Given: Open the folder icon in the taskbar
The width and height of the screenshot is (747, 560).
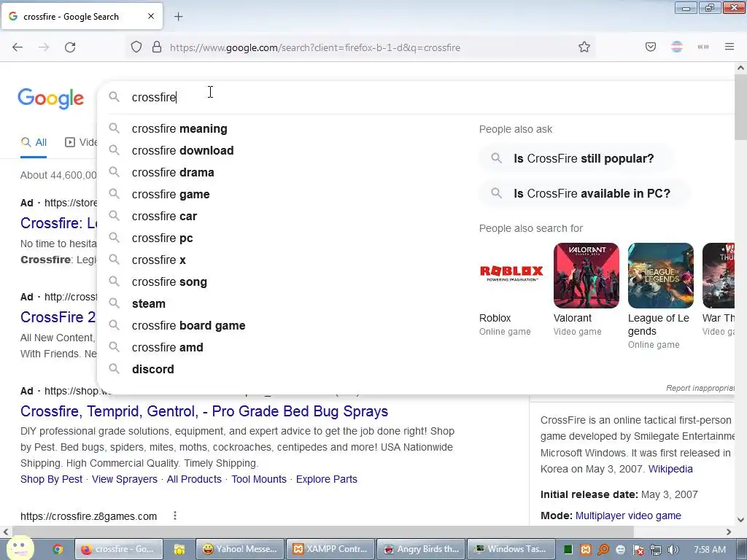Looking at the screenshot, I should tap(179, 550).
